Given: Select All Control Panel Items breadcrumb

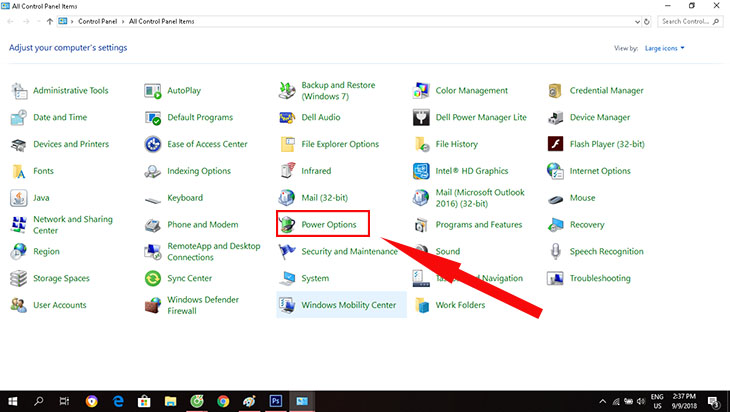Looking at the screenshot, I should pos(162,21).
